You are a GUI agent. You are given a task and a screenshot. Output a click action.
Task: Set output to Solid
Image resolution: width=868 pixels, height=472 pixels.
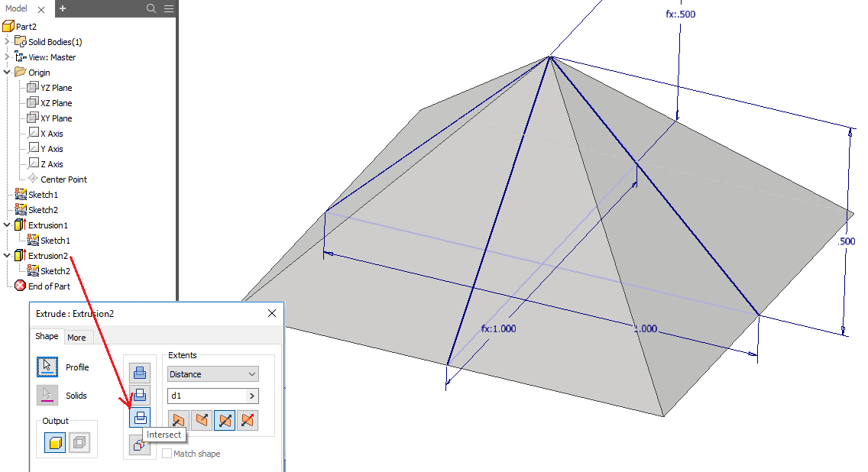pyautogui.click(x=55, y=443)
